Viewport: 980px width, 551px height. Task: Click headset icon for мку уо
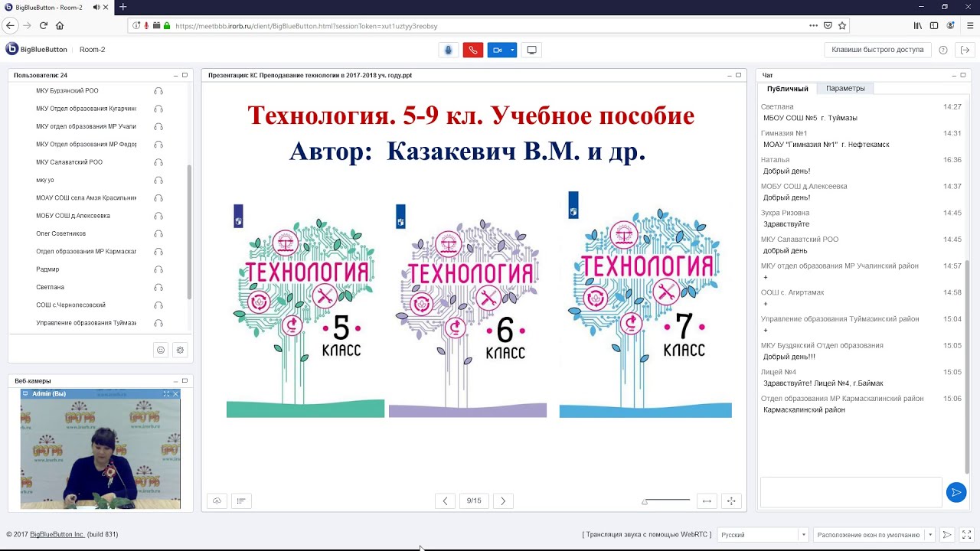[158, 180]
